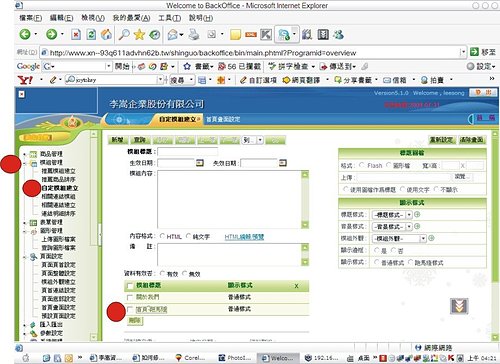The width and height of the screenshot is (500, 364).
Task: Click the double-chevron down icon at lower right
Action: [459, 306]
